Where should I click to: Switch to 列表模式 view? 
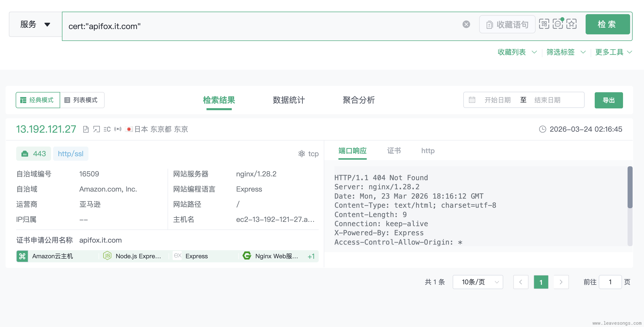82,100
